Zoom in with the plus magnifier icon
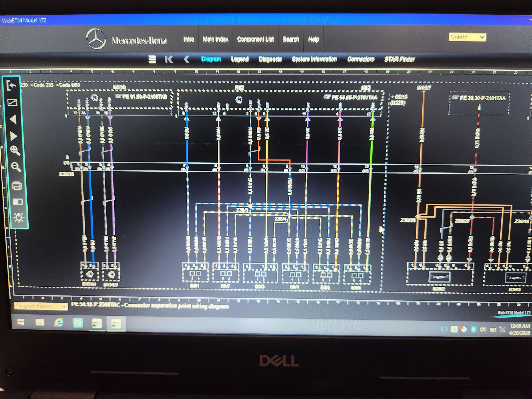Screen dimensions: 532x399 tap(15, 151)
